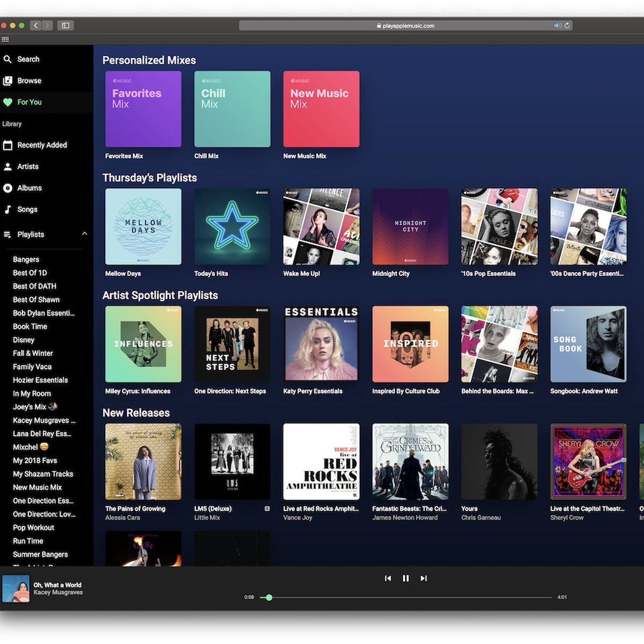
Task: Skip to the next track
Action: tap(423, 578)
